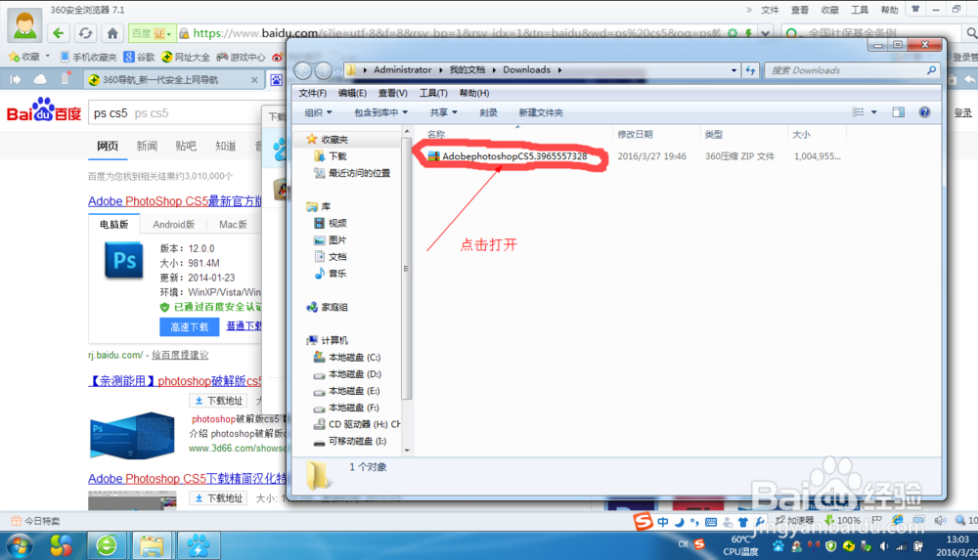Open the Windows Start button
978x560 pixels.
[x=20, y=546]
